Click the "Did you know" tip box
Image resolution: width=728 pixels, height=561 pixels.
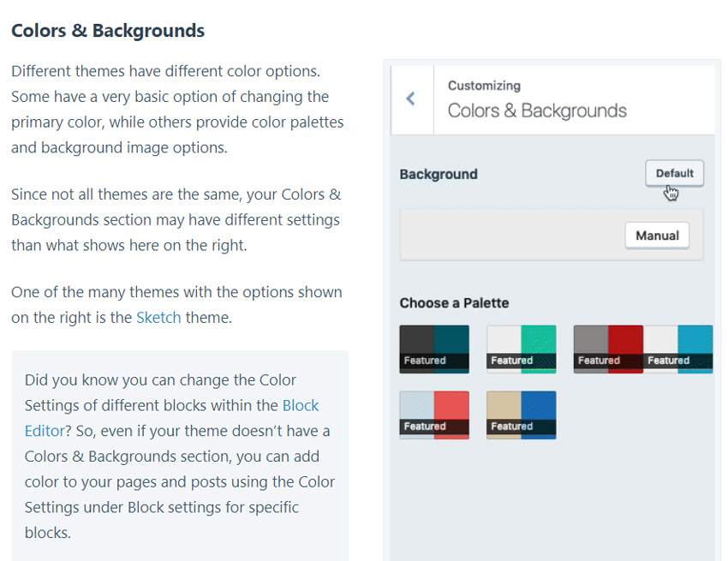(x=179, y=456)
